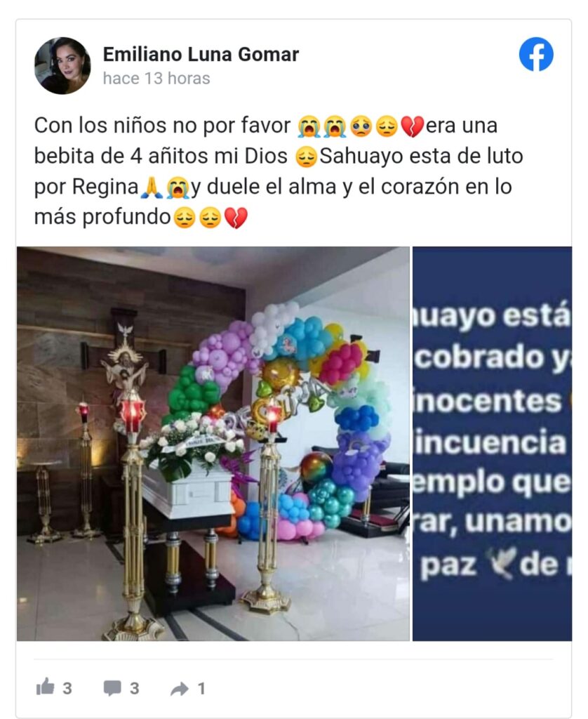Open the blue text image on the right
This screenshot has width=588, height=719.
[492, 444]
